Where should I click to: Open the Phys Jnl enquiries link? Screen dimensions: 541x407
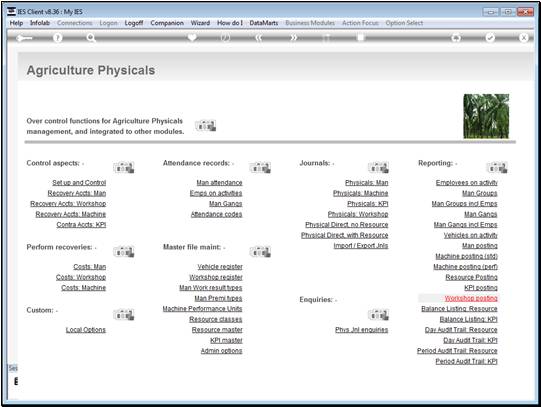click(x=362, y=330)
